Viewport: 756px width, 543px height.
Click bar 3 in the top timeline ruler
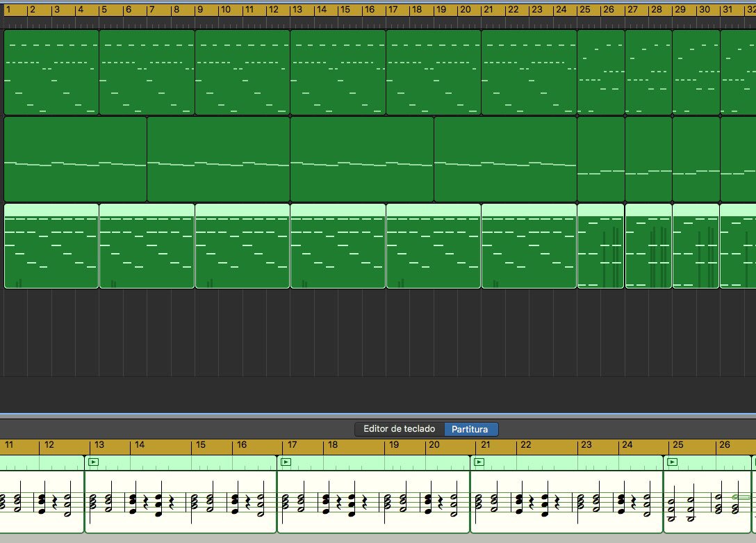[x=57, y=9]
